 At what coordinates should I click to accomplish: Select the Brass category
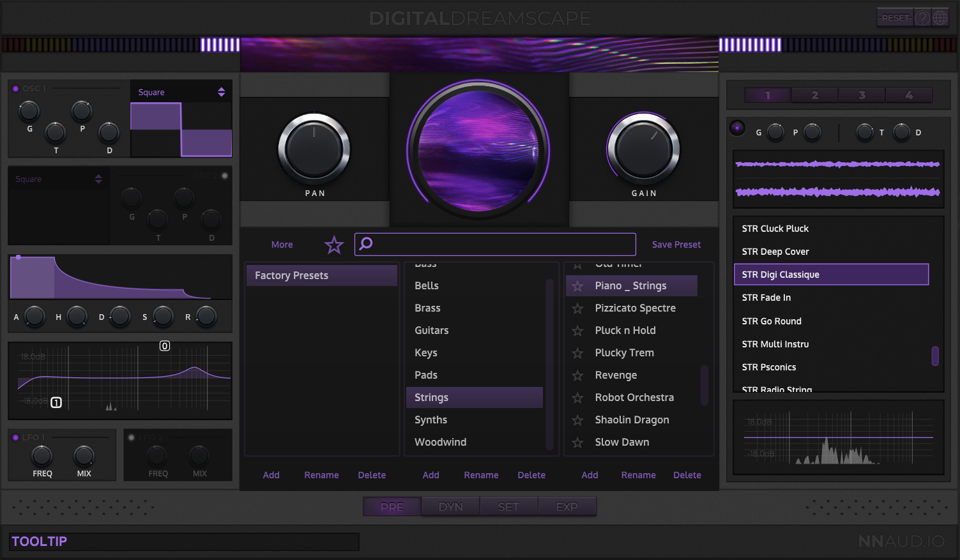(475, 308)
